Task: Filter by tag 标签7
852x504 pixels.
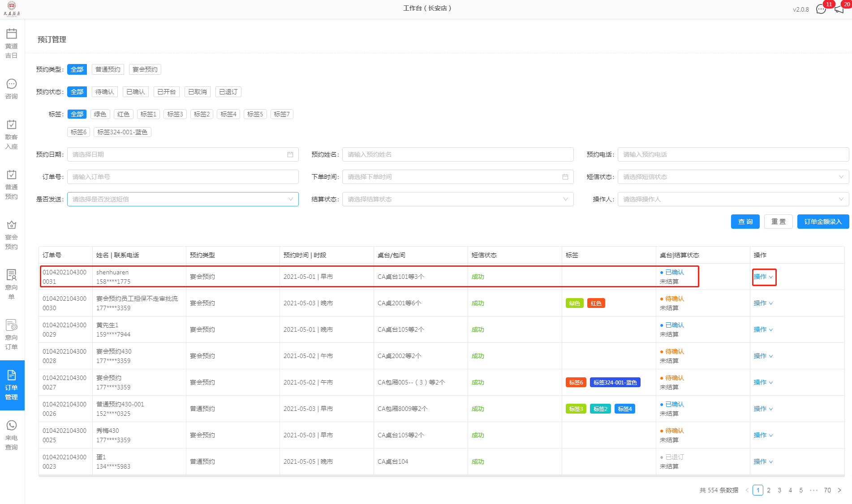Action: [x=282, y=114]
